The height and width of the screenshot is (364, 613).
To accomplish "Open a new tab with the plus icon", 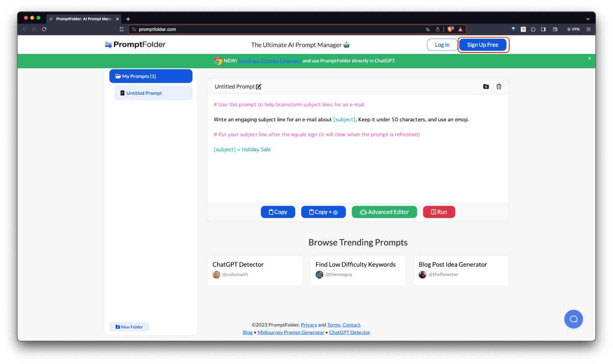I will (x=128, y=19).
